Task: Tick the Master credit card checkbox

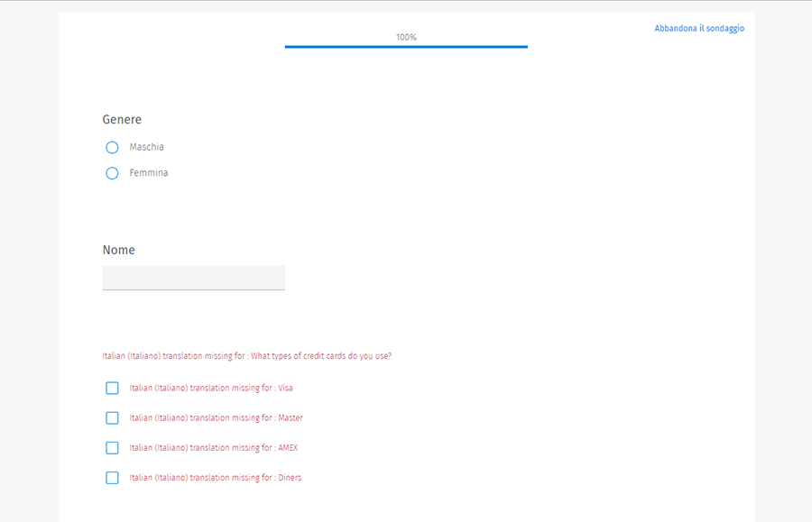Action: pyautogui.click(x=112, y=418)
